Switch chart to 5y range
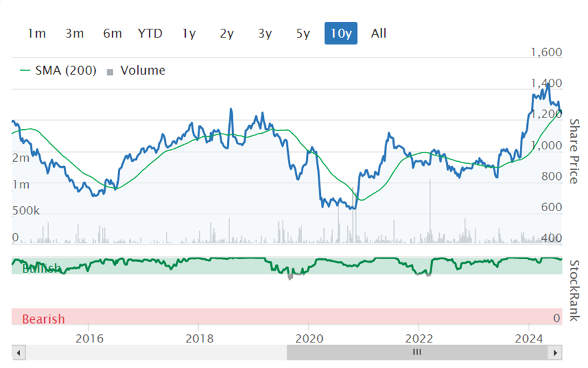The image size is (588, 368). click(x=303, y=33)
